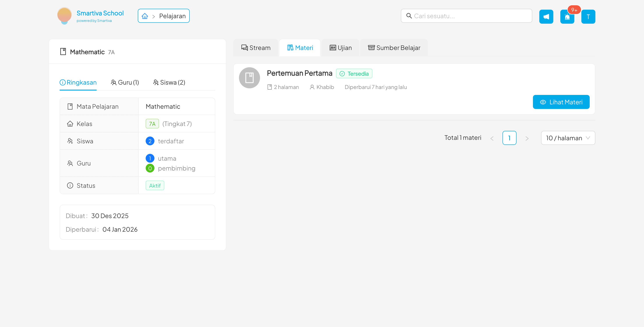Viewport: 644px width, 327px height.
Task: Click the check icon in the Tersedia badge
Action: (342, 73)
